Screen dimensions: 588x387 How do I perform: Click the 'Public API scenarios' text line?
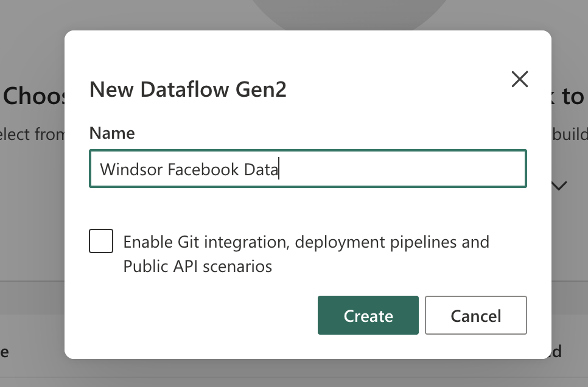(197, 267)
